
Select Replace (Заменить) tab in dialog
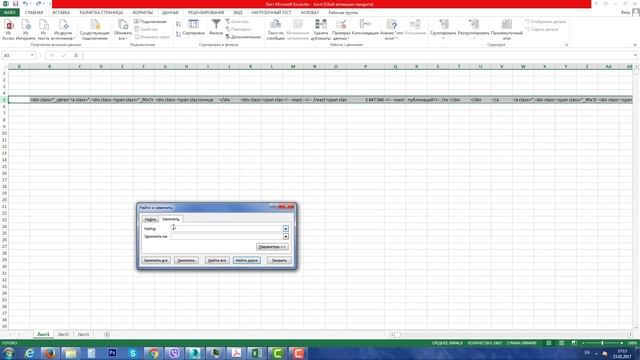tap(171, 219)
